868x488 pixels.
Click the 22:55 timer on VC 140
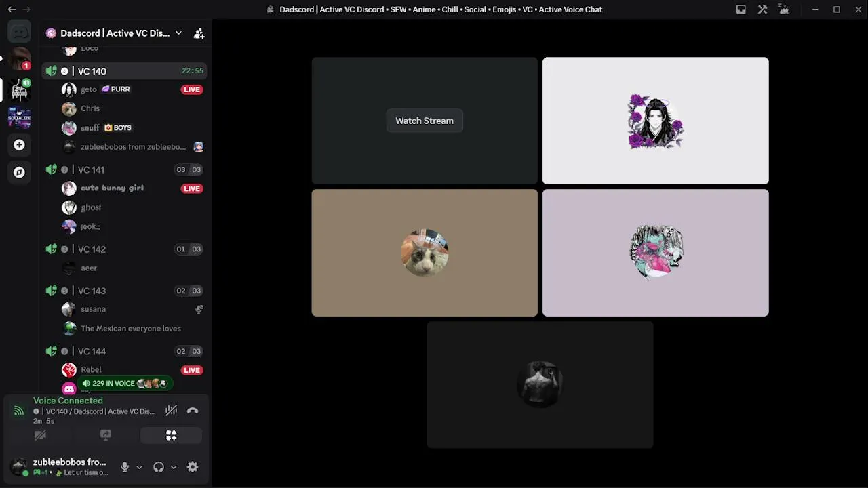[193, 71]
